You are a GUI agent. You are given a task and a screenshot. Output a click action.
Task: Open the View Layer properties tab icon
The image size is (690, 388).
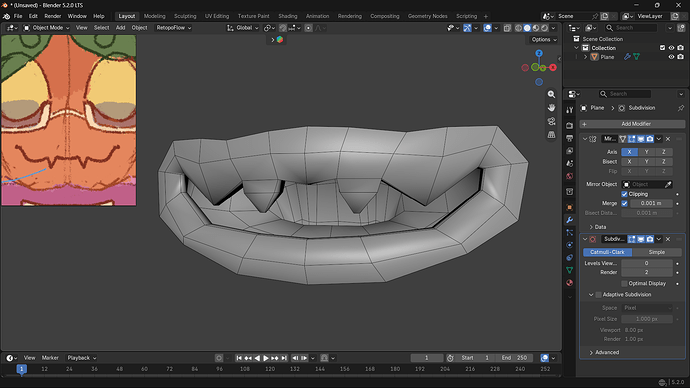click(569, 151)
